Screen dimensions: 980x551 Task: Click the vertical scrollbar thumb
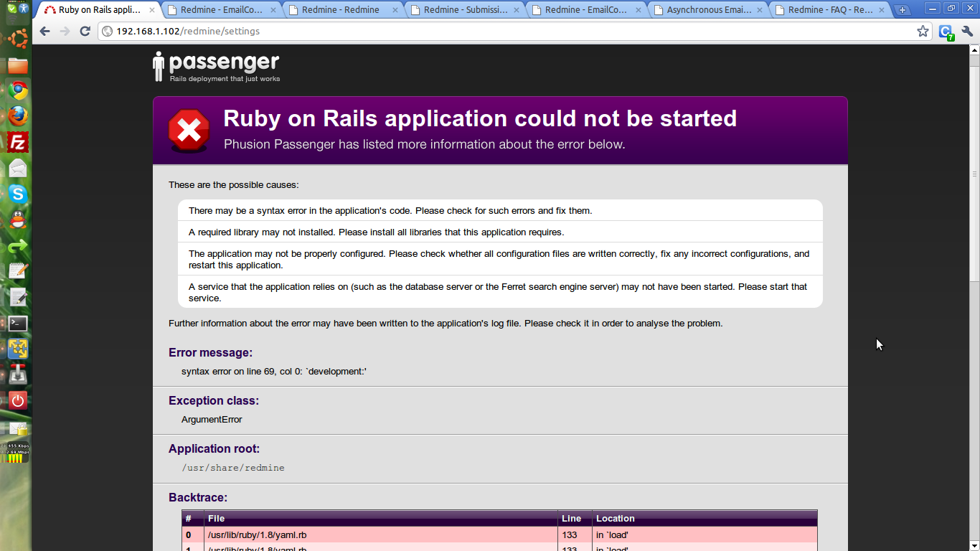click(x=974, y=173)
